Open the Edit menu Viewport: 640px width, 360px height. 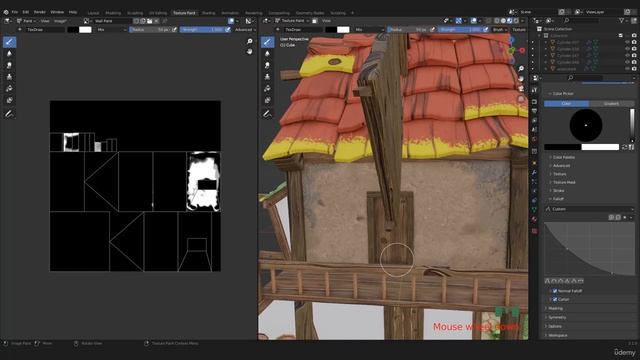point(26,12)
